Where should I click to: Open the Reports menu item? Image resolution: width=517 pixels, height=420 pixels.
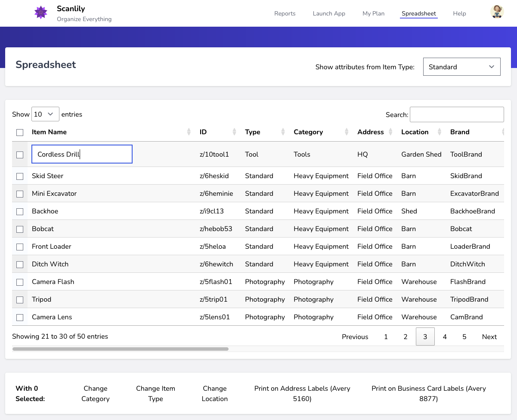(285, 13)
